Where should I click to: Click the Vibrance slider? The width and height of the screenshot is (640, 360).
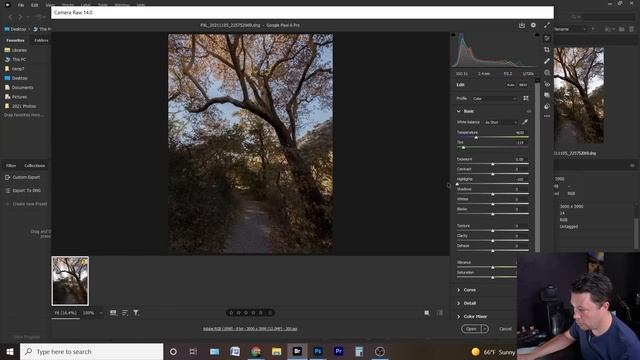(x=487, y=267)
